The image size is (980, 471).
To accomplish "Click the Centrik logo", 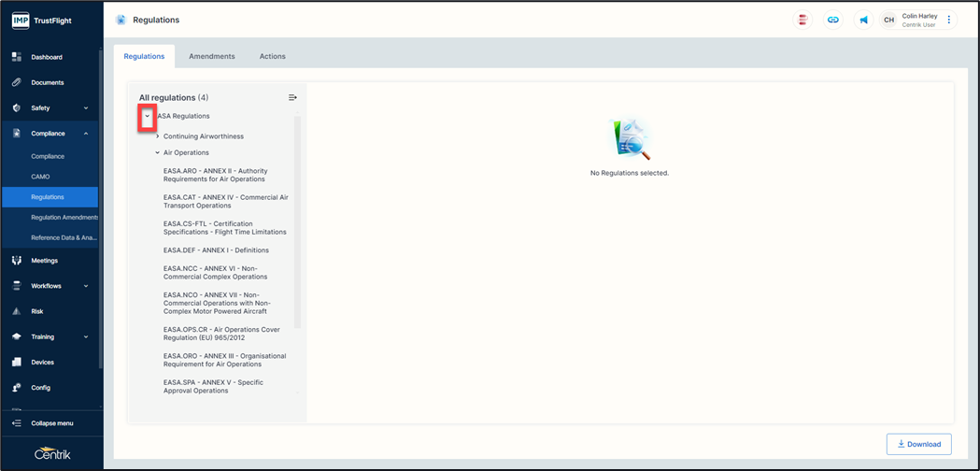I will coord(52,454).
